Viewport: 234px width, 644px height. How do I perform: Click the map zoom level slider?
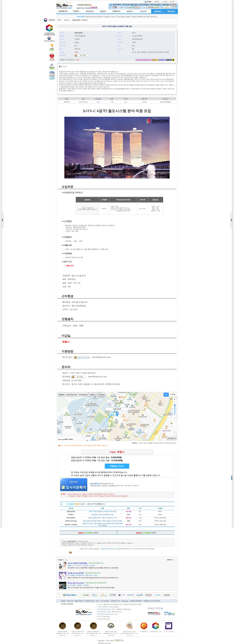(x=175, y=408)
